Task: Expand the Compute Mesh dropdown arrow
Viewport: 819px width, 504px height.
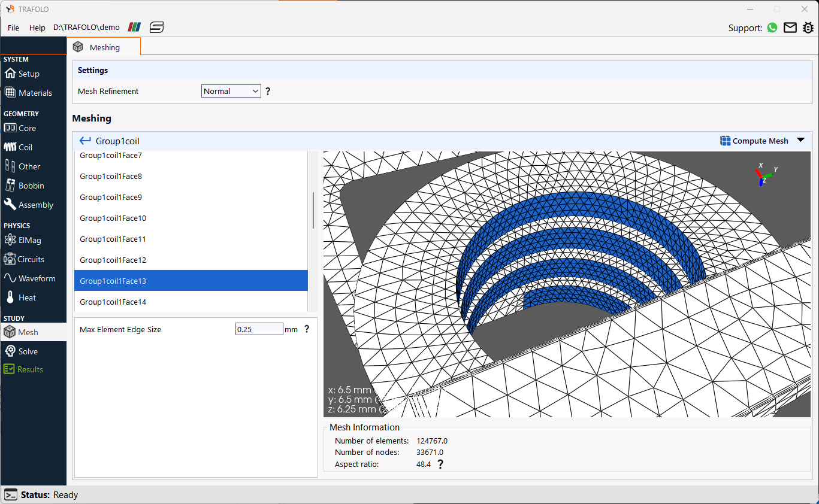Action: pos(801,140)
